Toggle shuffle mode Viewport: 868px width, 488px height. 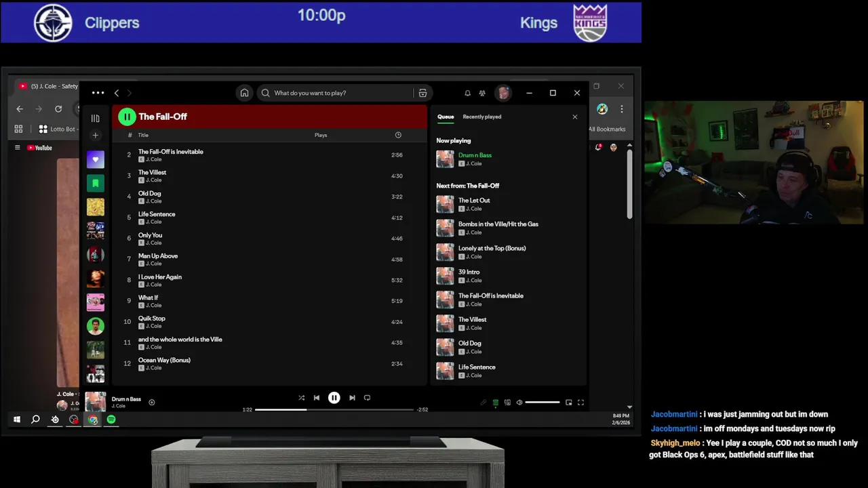click(301, 398)
